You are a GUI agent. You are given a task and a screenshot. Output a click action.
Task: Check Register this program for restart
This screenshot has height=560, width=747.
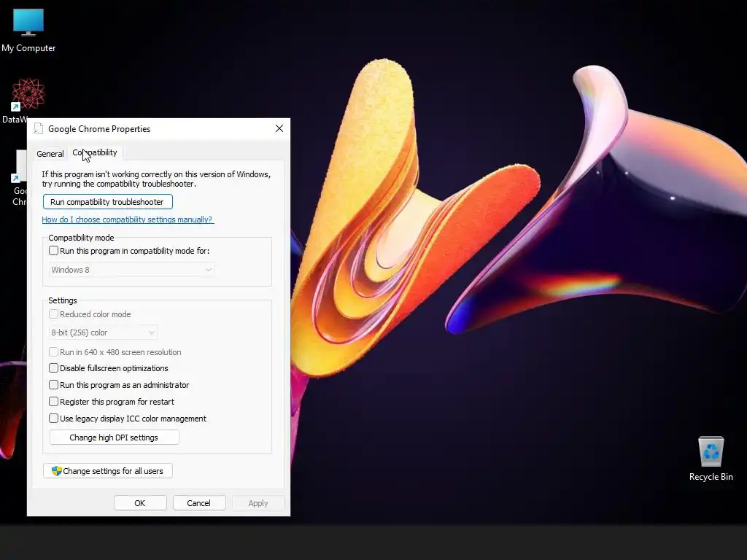coord(53,402)
